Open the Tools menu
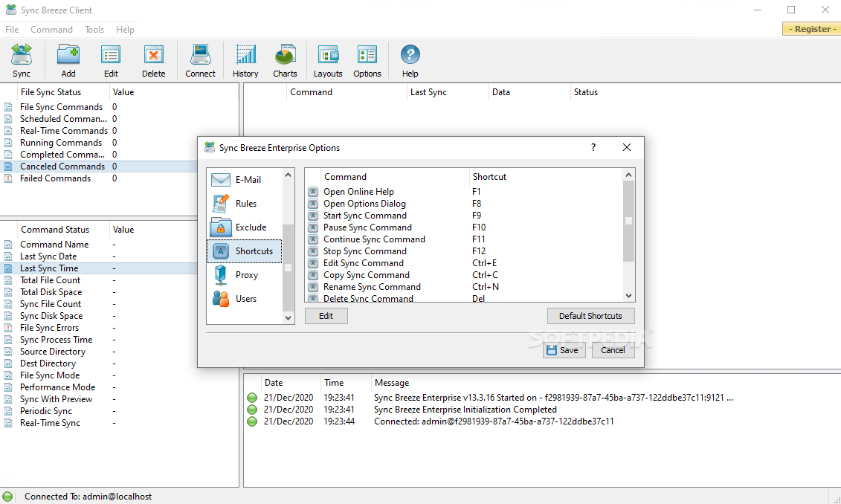This screenshot has height=504, width=841. [x=94, y=30]
